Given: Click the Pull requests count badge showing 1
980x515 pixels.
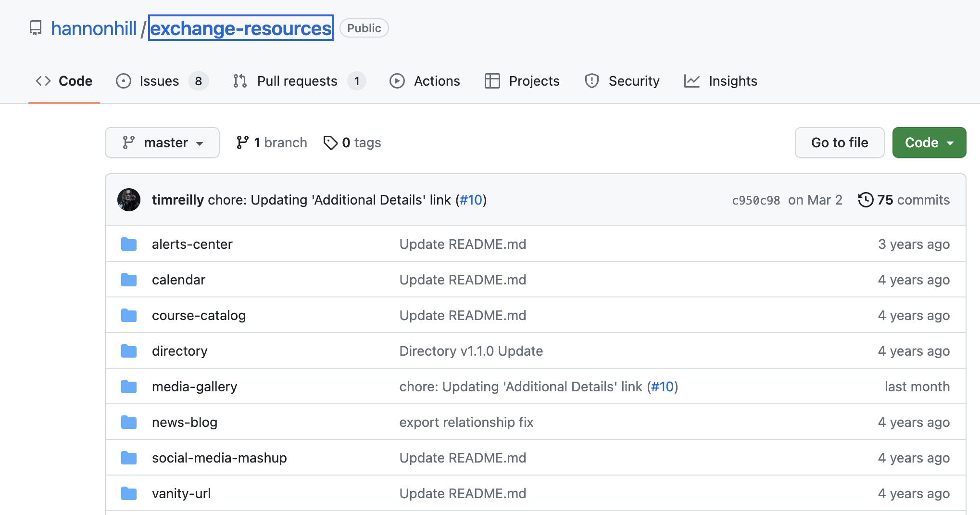Looking at the screenshot, I should [357, 81].
